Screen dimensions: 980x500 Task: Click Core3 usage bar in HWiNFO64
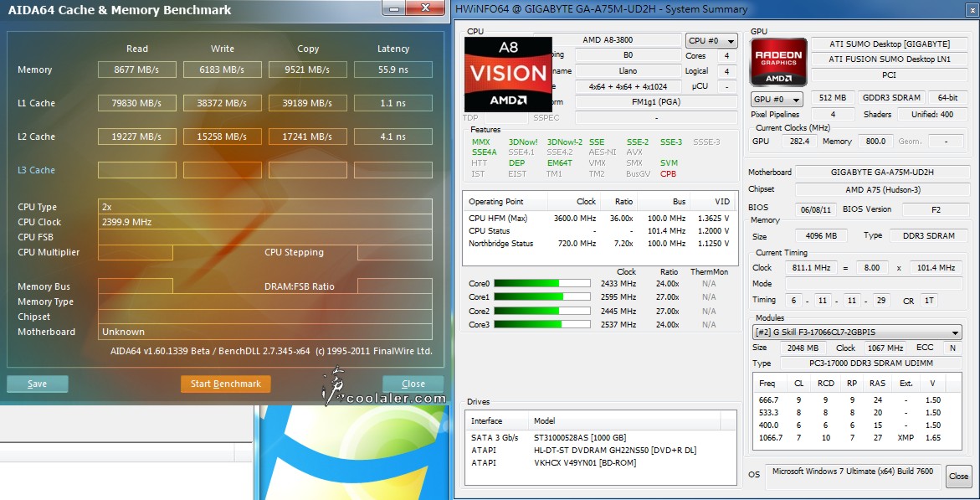pyautogui.click(x=541, y=325)
